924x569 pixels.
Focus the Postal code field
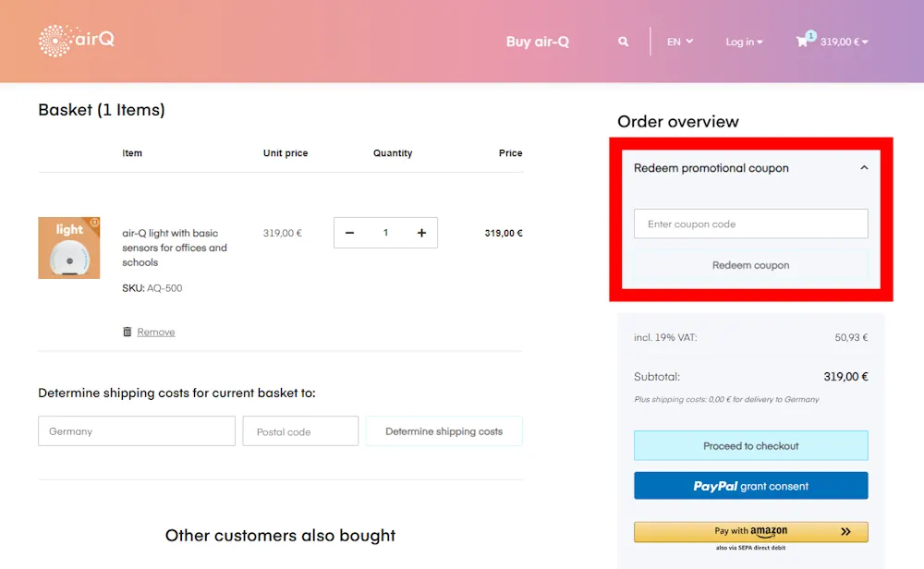tap(300, 431)
